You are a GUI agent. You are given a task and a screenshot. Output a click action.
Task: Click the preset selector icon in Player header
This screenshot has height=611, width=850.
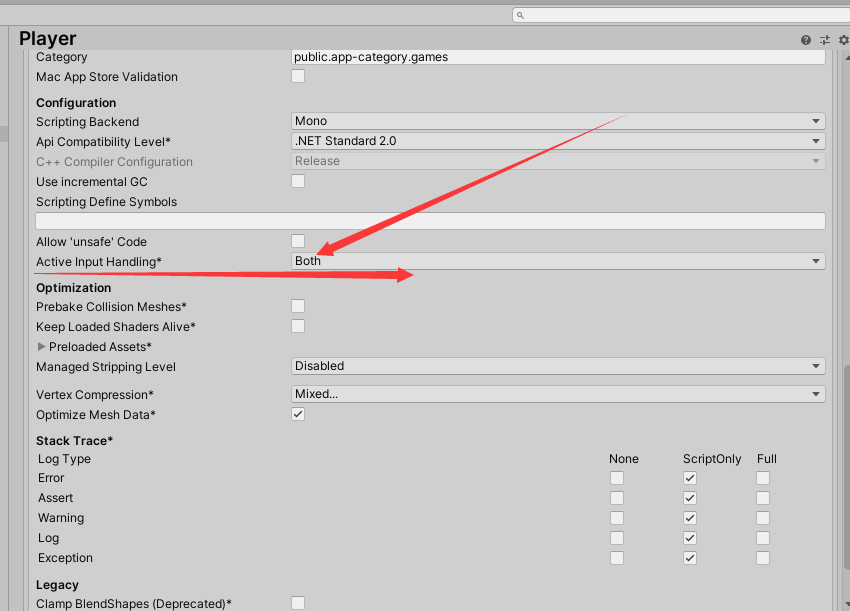tap(824, 39)
